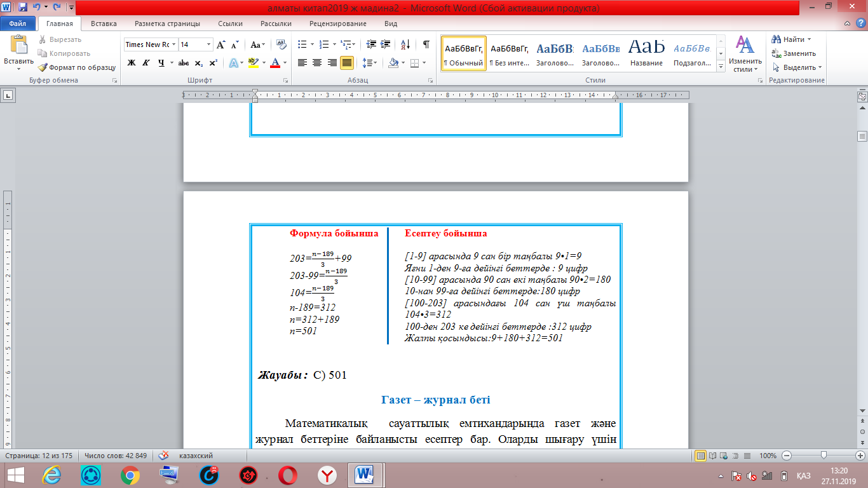Toggle italic formatting (К)
Image resolution: width=868 pixels, height=488 pixels.
(x=146, y=62)
